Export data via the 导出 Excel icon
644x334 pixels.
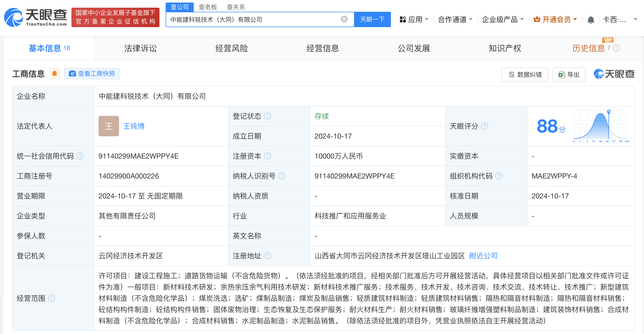561,74
